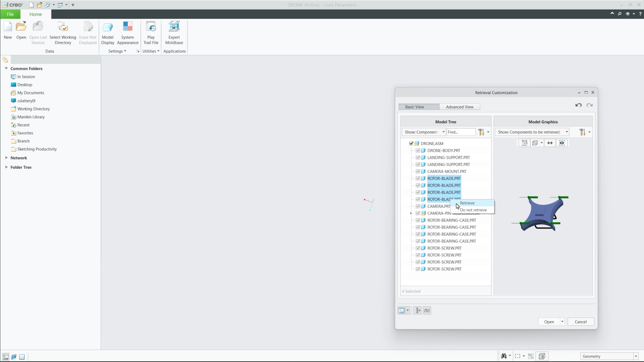Undo in Retrieval Customization dialog
The width and height of the screenshot is (644, 362).
point(579,105)
